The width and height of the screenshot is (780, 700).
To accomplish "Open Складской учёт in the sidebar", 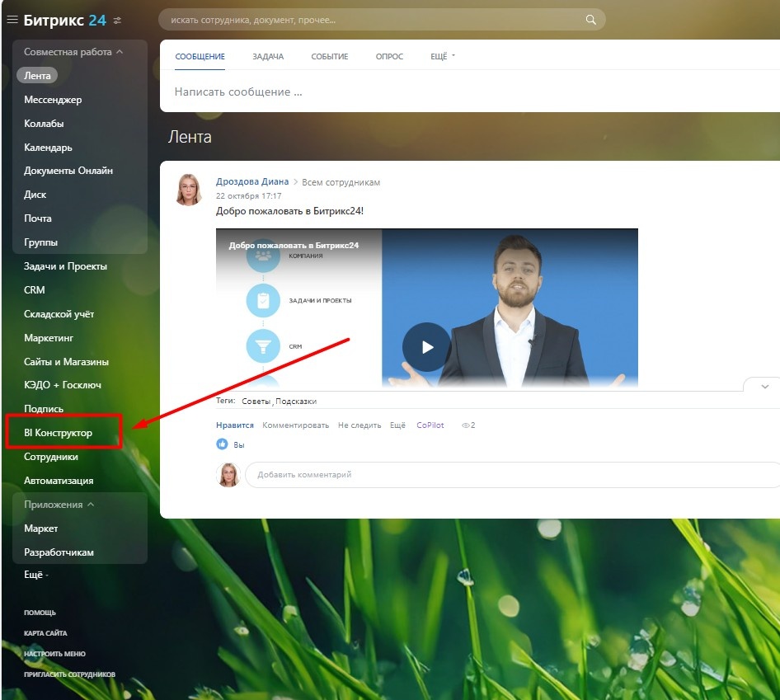I will (x=59, y=314).
